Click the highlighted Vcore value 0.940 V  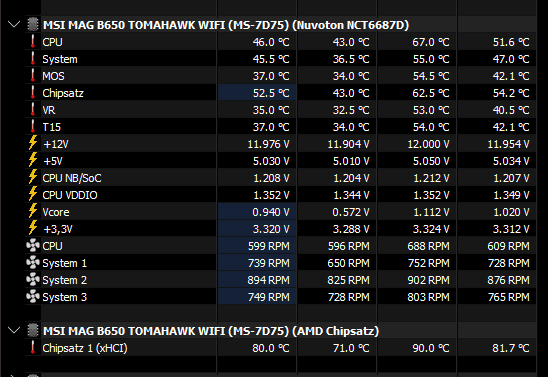[271, 212]
